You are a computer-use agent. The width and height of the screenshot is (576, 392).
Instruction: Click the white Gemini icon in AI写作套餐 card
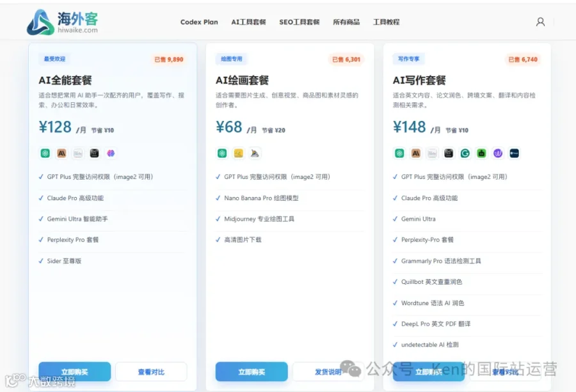432,153
